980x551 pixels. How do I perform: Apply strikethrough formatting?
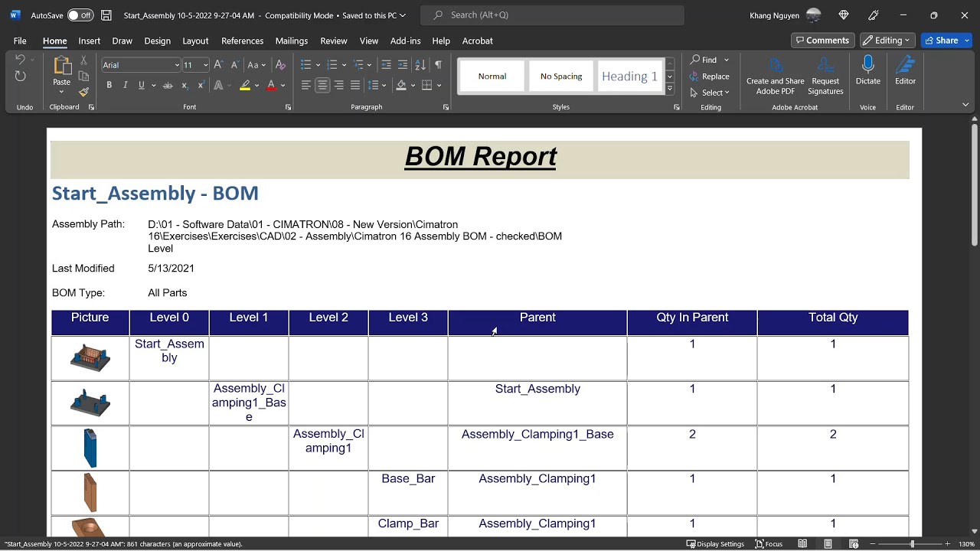[x=168, y=86]
